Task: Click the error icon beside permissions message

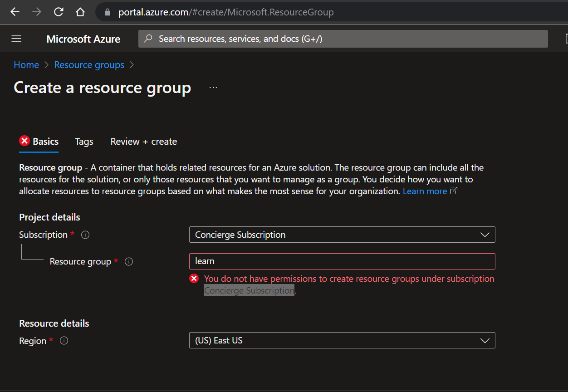Action: click(194, 278)
